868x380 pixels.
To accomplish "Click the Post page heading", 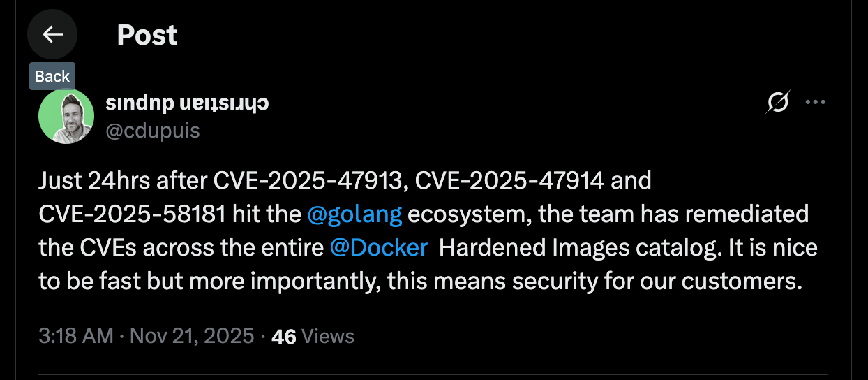I will point(147,34).
